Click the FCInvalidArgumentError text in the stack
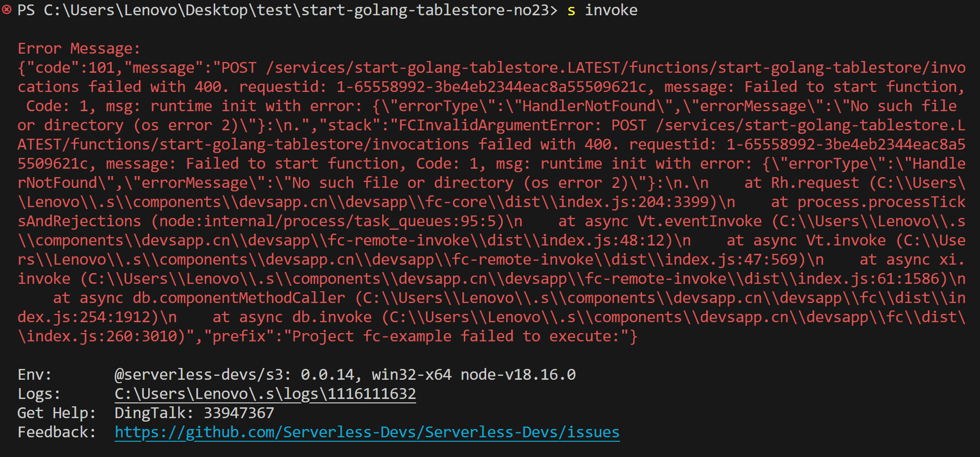980x457 pixels. tap(496, 125)
